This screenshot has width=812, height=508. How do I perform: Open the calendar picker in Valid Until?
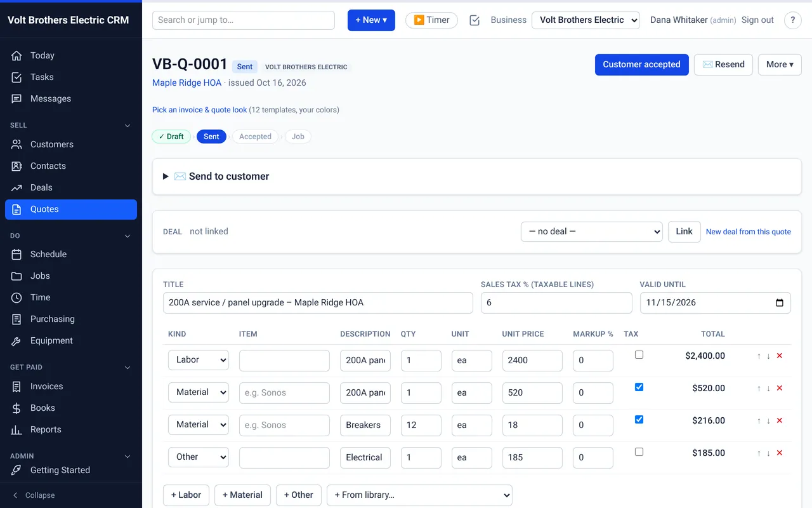click(x=780, y=303)
